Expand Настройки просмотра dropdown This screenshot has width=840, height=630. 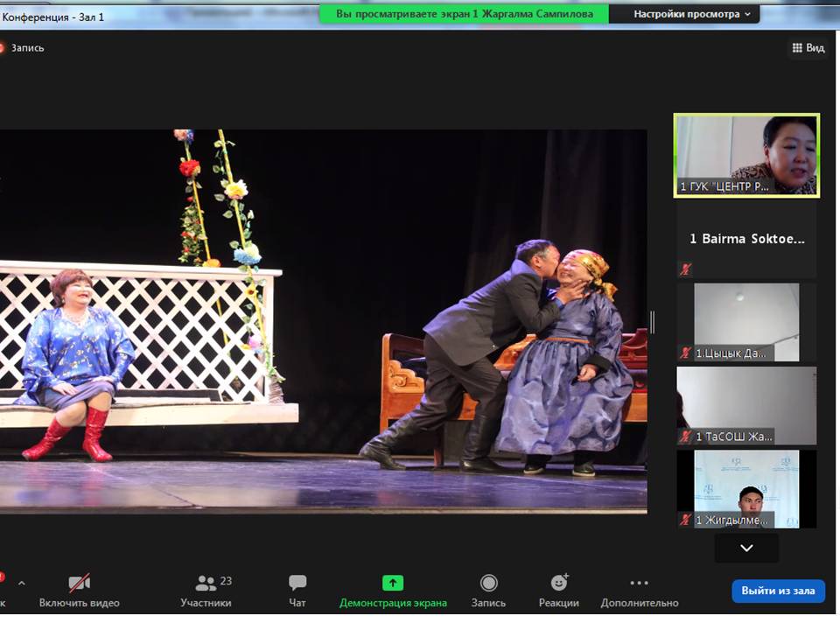pos(691,14)
